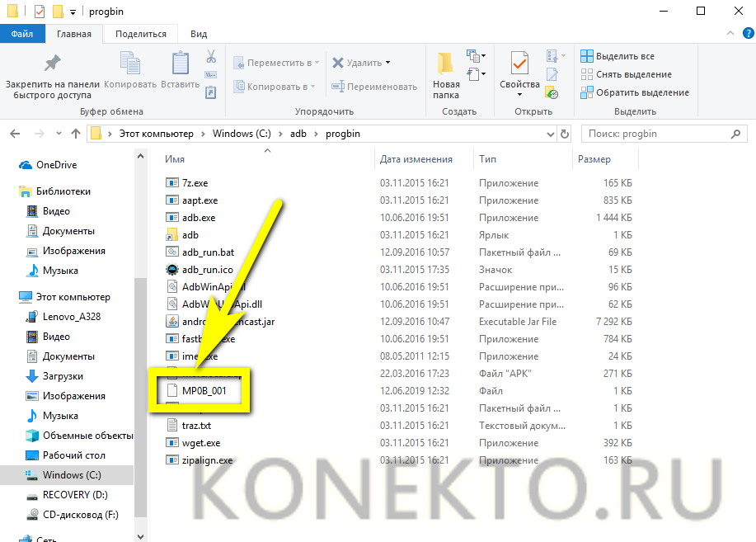
Task: Switch to the Вид tab
Action: tap(199, 34)
